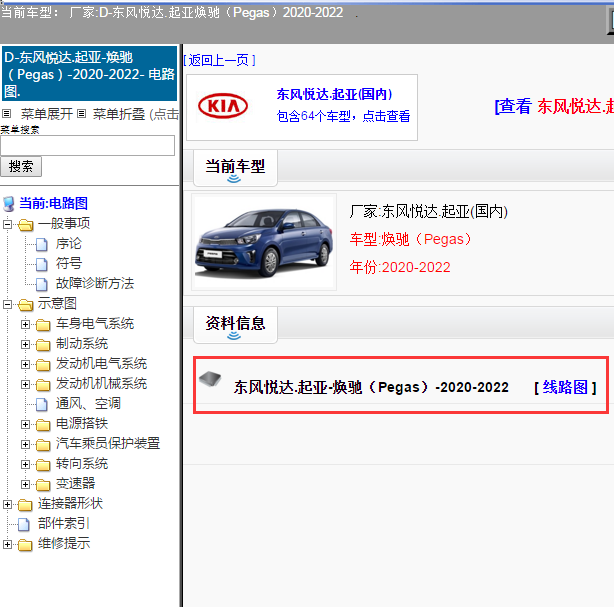614x607 pixels.
Task: Click the folder icon of 车身电气系统
Action: coord(43,325)
